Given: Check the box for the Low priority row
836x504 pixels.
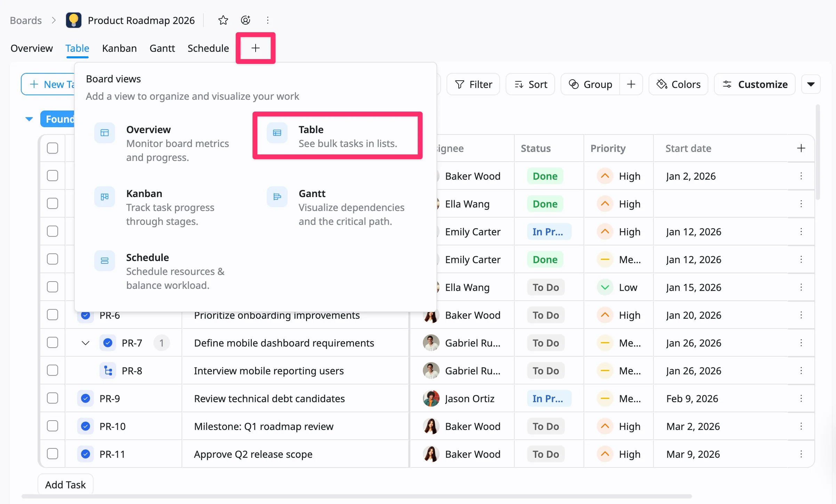Looking at the screenshot, I should coord(53,287).
